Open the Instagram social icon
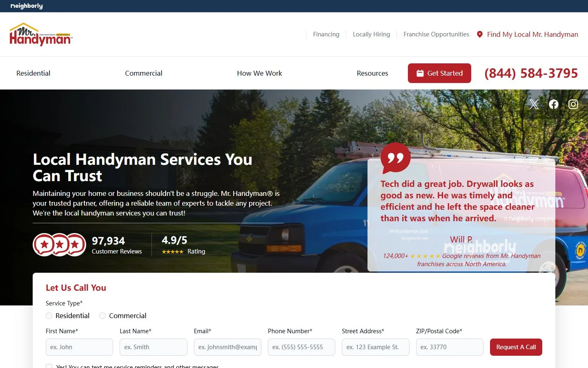The height and width of the screenshot is (368, 588). click(x=573, y=104)
